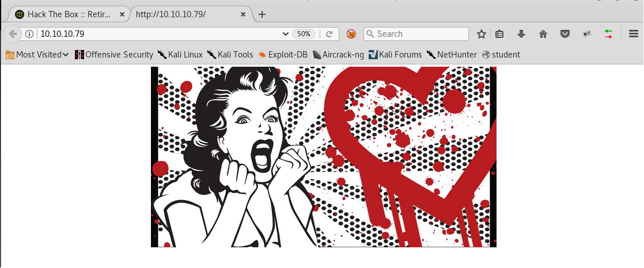The image size is (644, 268).
Task: Reload the current page
Action: point(329,34)
